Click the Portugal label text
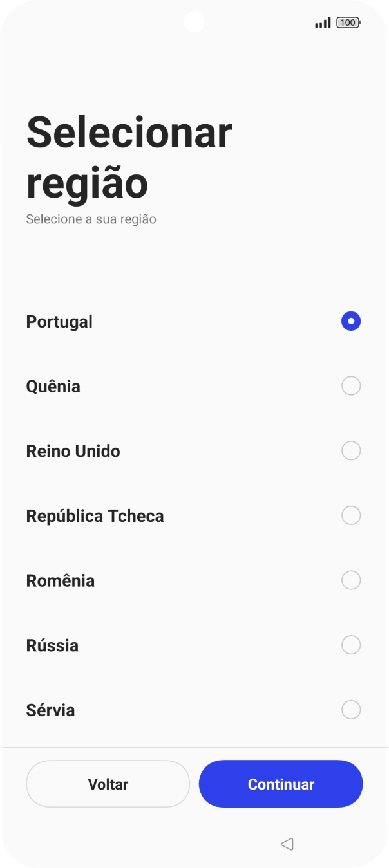 [59, 321]
